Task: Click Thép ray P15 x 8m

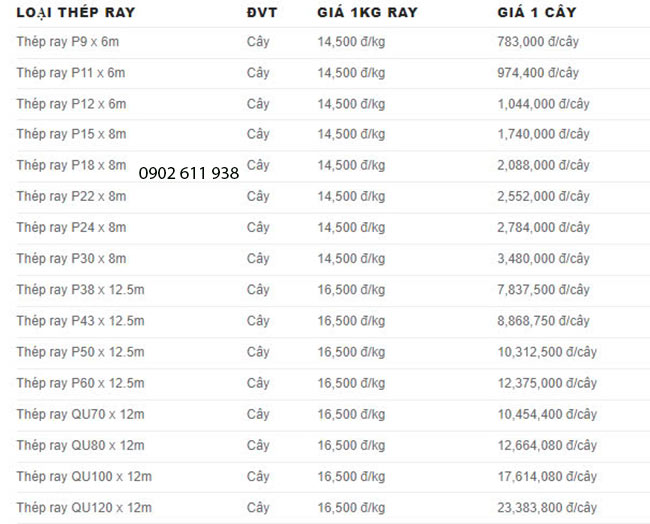Action: coord(71,134)
